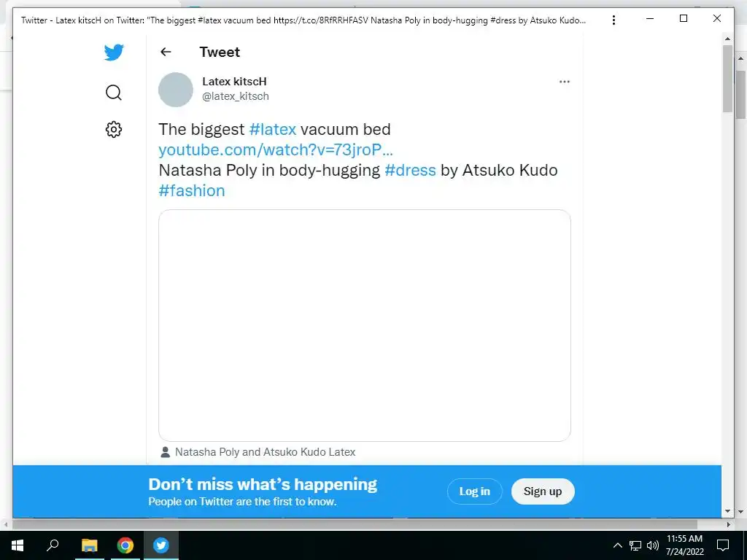Open the network status tray icon
This screenshot has width=747, height=560.
[635, 545]
